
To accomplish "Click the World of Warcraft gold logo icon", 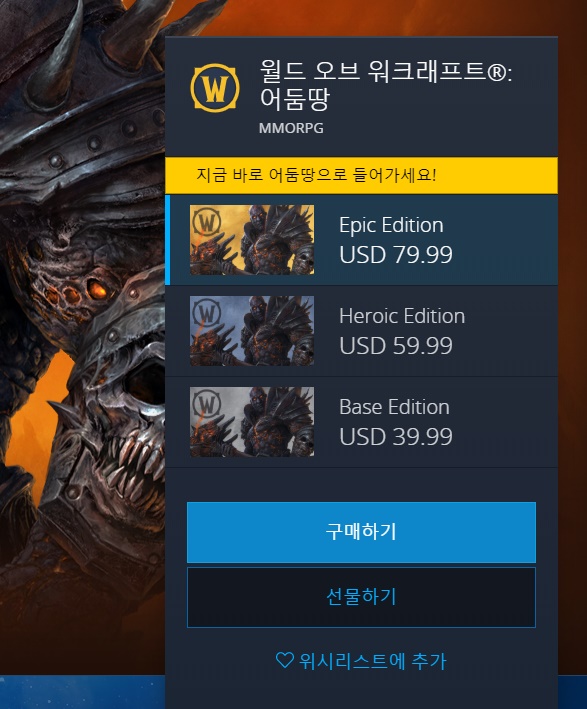I will click(215, 88).
